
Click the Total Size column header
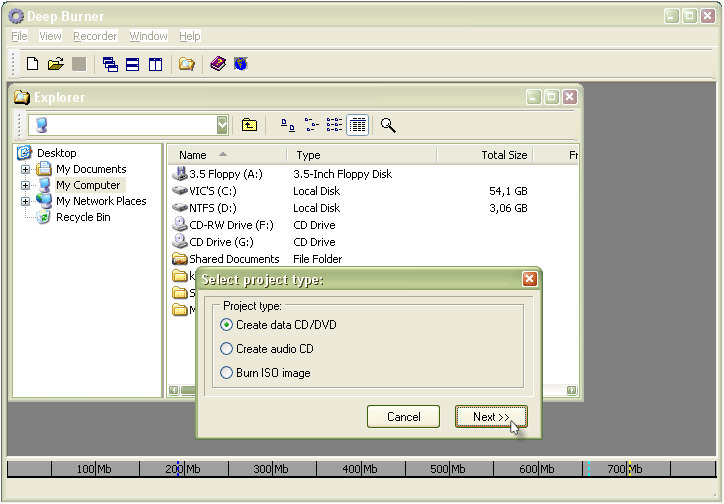(x=485, y=155)
